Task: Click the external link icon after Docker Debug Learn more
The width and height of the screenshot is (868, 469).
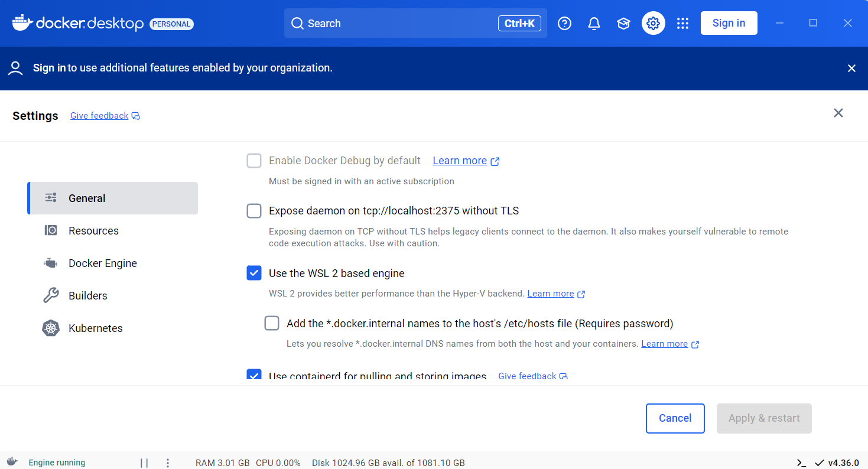Action: click(x=495, y=161)
